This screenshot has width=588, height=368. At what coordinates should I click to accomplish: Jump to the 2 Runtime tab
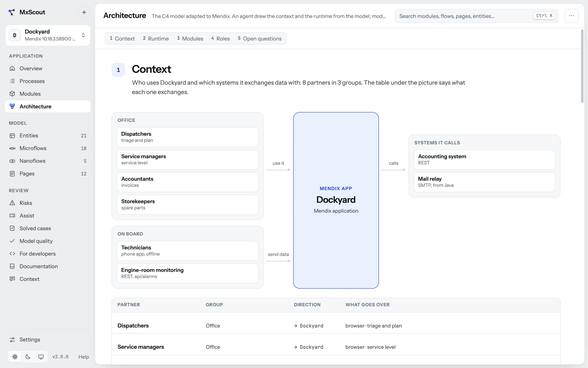[156, 38]
